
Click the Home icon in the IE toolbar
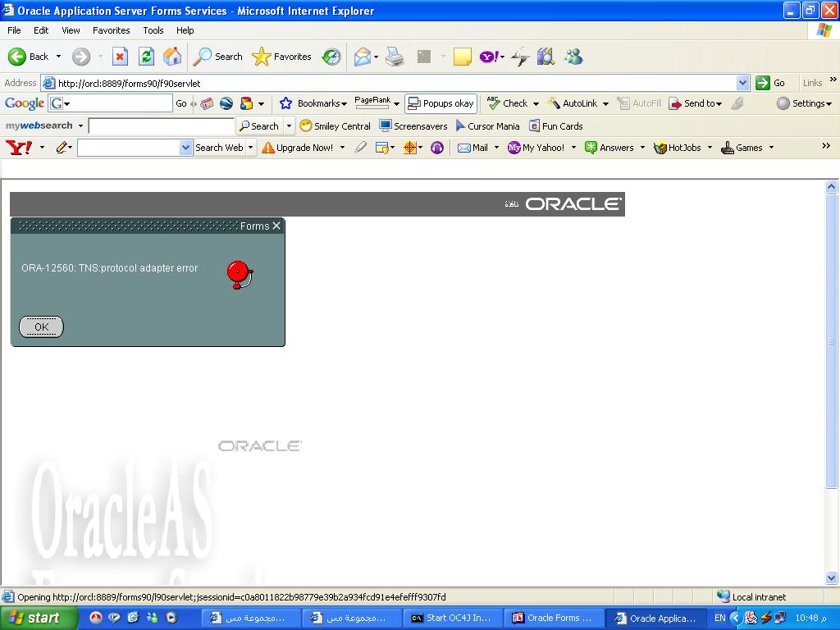point(172,57)
